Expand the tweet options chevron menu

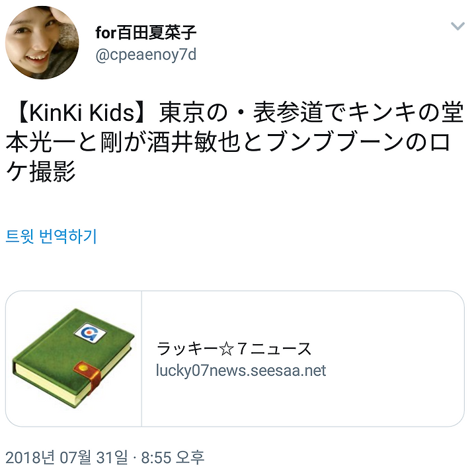coord(457,26)
